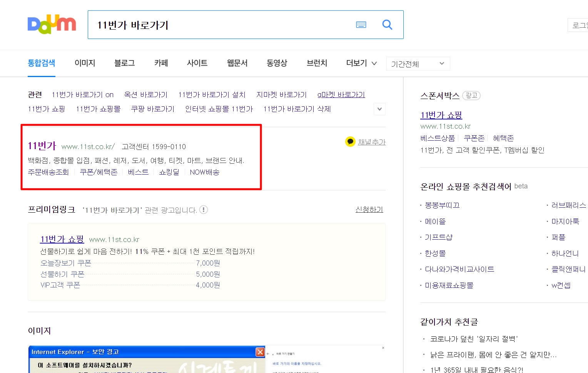Image resolution: width=588 pixels, height=373 pixels.
Task: Click the 로그인 button at top right
Action: tap(578, 25)
